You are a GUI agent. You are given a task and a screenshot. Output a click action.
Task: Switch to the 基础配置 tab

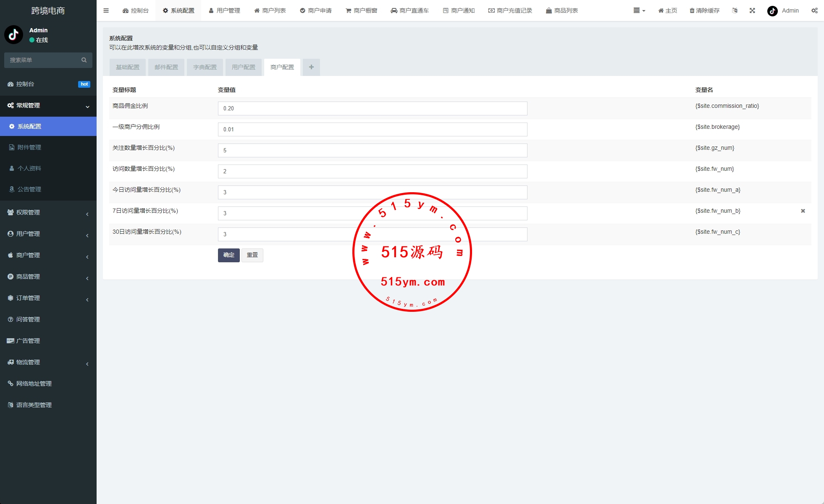pyautogui.click(x=128, y=67)
